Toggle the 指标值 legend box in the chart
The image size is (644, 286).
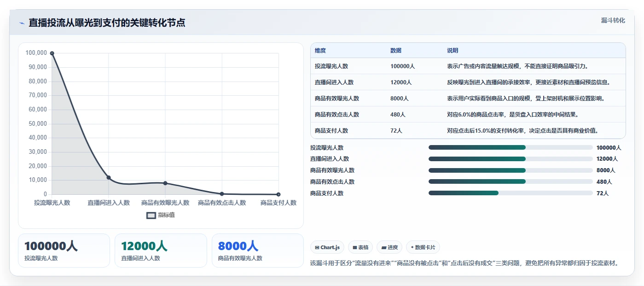tap(151, 215)
